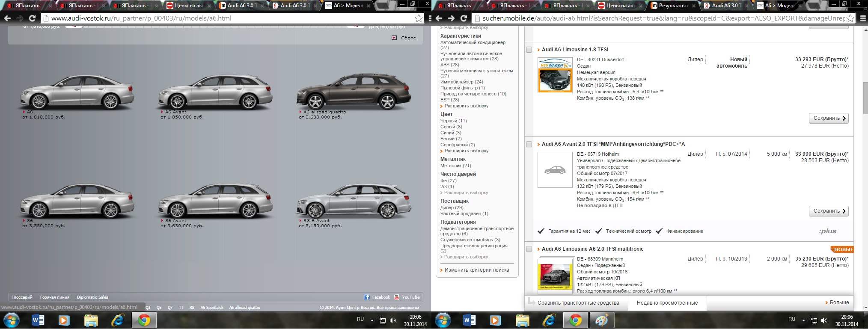Click the Facebook icon in the Audi footer
Image resolution: width=868 pixels, height=332 pixels.
[x=366, y=297]
